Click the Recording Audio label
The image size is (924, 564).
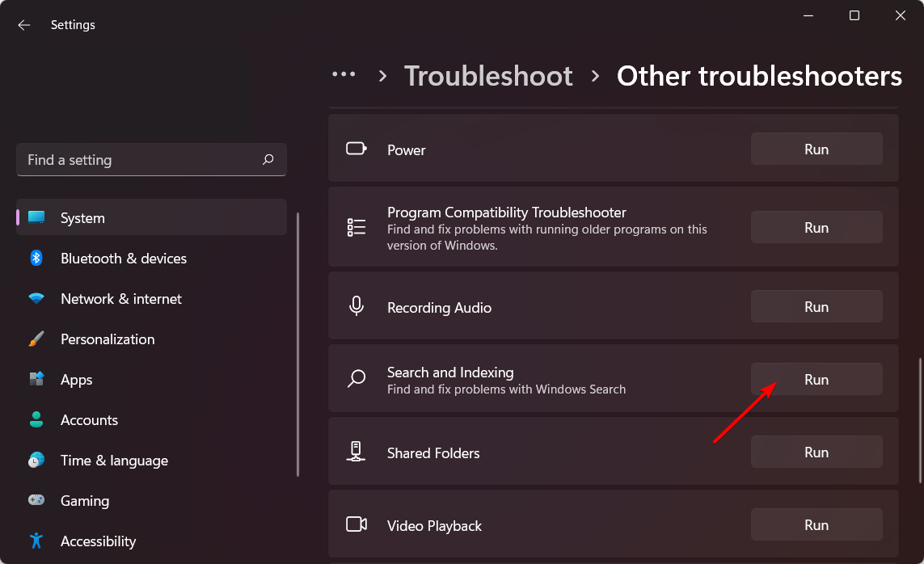pos(439,307)
